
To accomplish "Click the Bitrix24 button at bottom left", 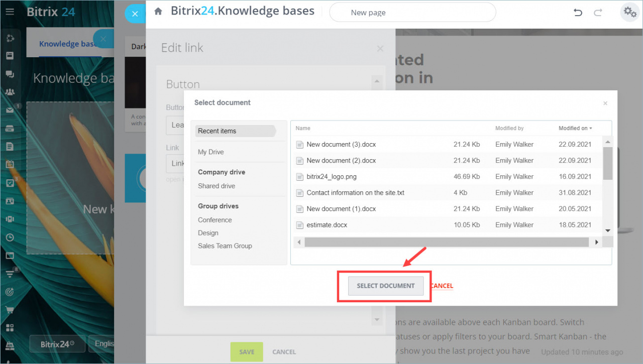I will [x=58, y=344].
